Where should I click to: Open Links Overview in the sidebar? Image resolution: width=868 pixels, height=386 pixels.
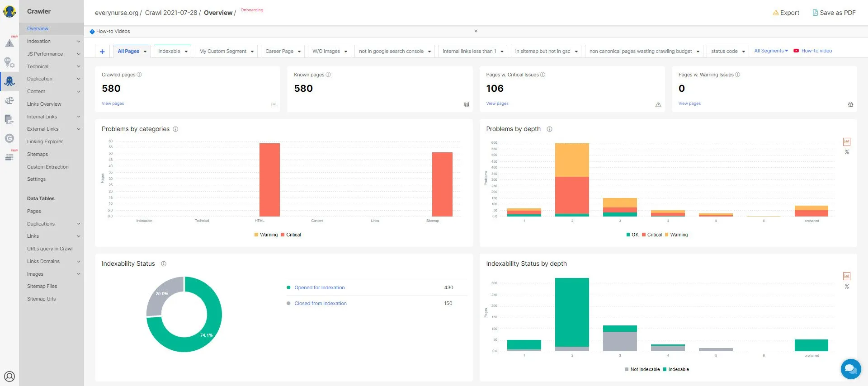click(x=44, y=104)
